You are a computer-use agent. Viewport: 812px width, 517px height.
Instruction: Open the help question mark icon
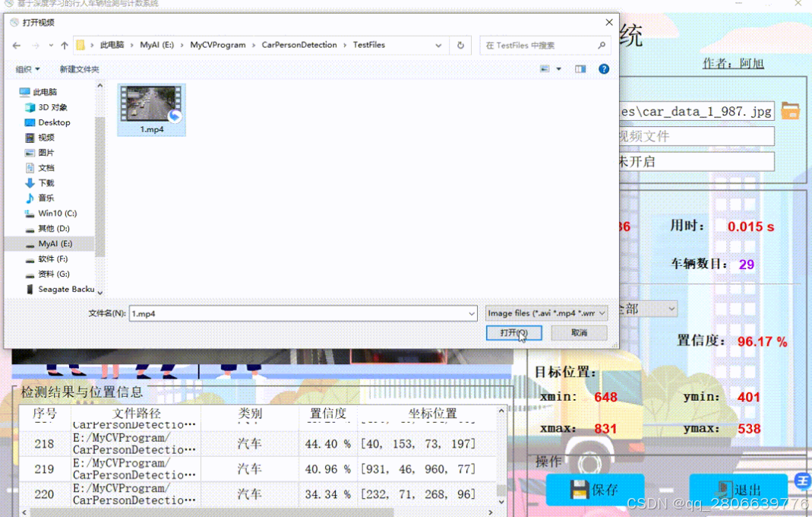pyautogui.click(x=604, y=69)
